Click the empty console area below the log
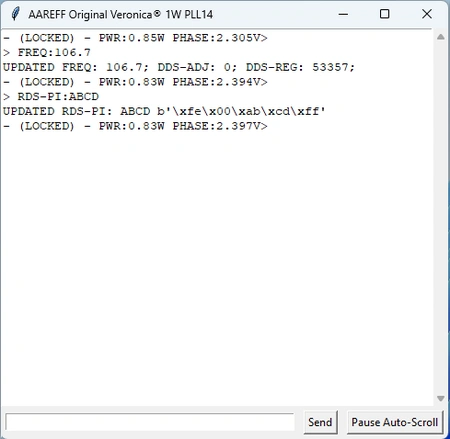 click(x=217, y=267)
